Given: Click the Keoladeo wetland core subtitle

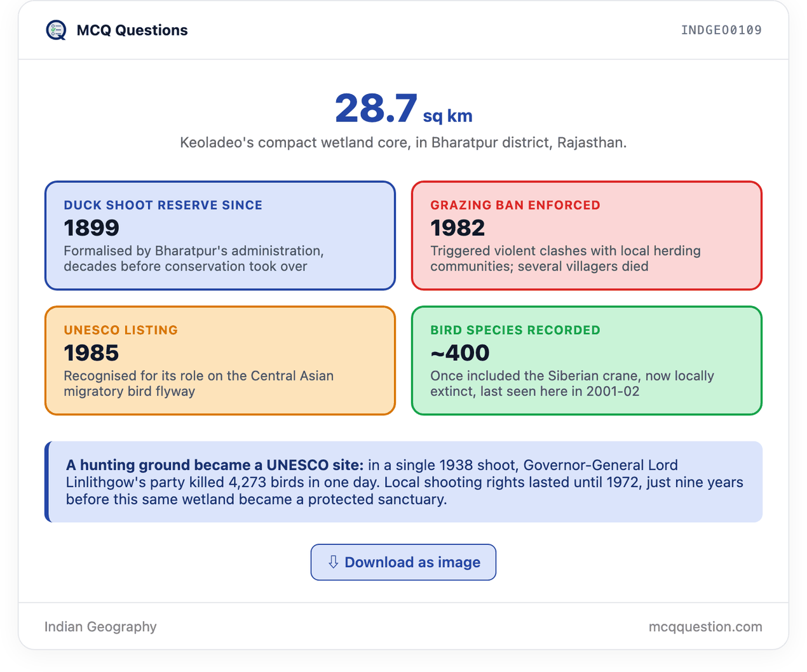Looking at the screenshot, I should [x=403, y=142].
